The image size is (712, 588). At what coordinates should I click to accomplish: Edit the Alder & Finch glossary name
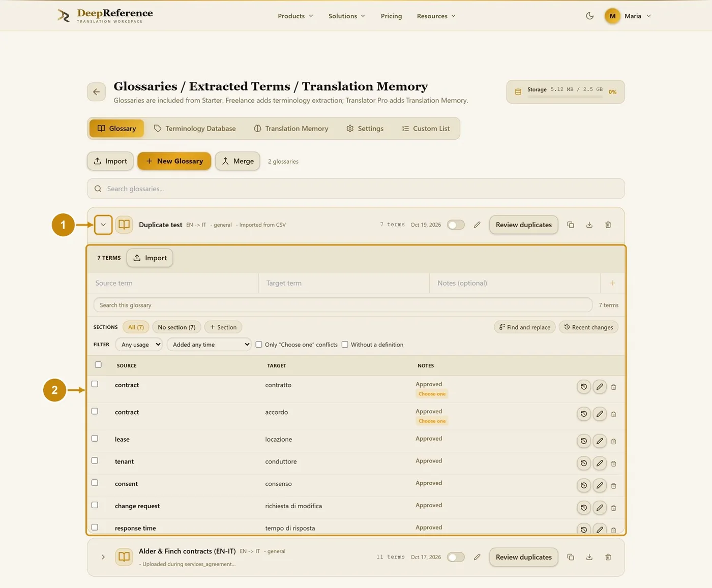tap(477, 557)
